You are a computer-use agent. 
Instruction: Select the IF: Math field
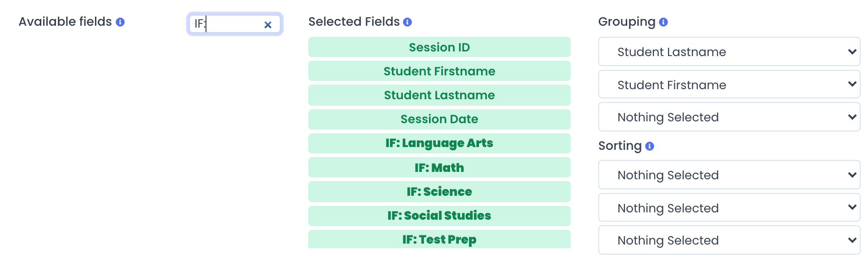440,167
